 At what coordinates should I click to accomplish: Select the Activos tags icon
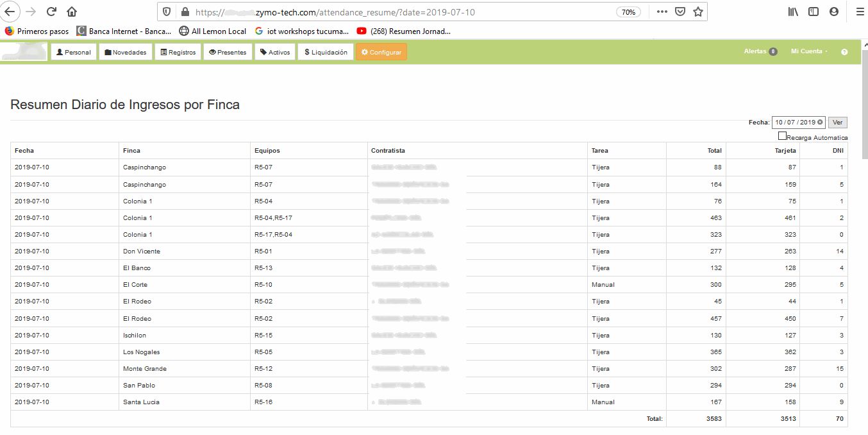(x=262, y=52)
